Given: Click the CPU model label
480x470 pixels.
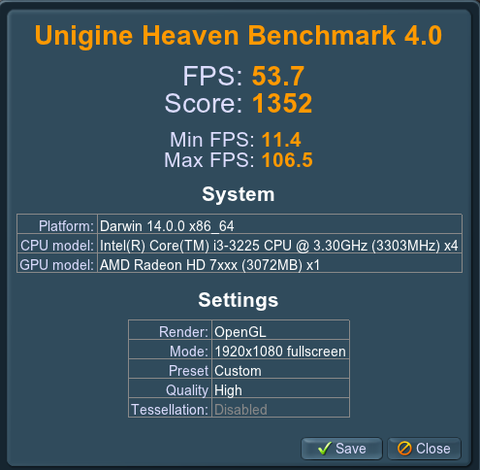Looking at the screenshot, I should pyautogui.click(x=57, y=246).
